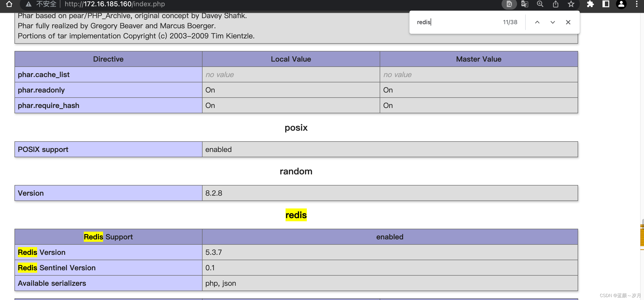
Task: Toggle the browser side panel icon
Action: click(606, 4)
